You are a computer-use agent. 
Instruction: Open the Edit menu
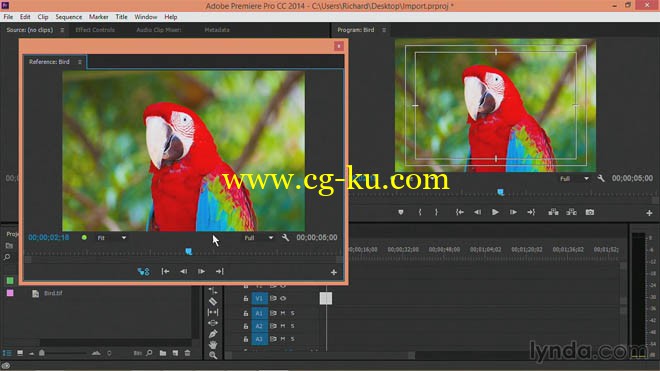[x=25, y=17]
